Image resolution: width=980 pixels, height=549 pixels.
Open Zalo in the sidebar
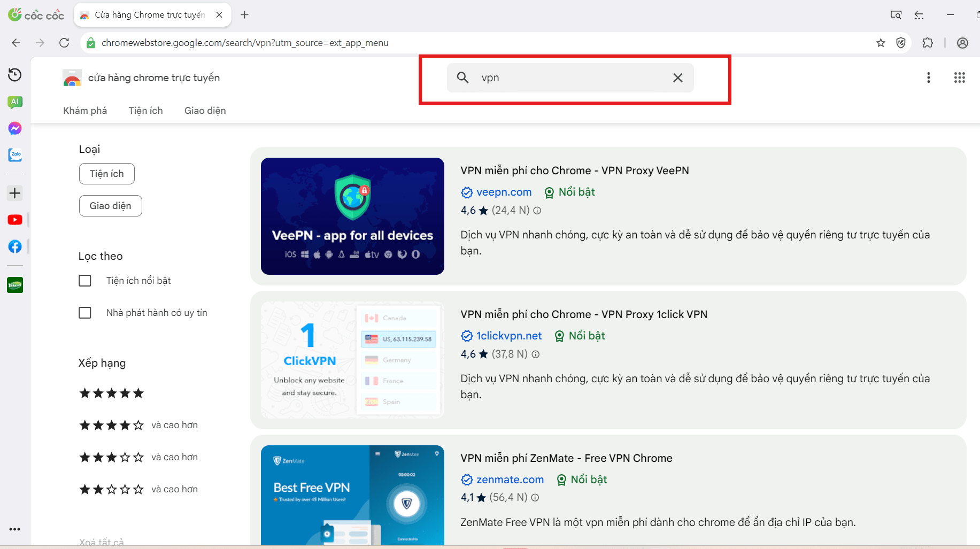tap(15, 155)
